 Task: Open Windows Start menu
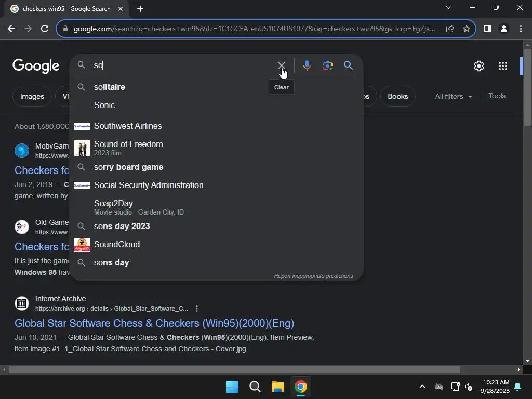point(232,387)
